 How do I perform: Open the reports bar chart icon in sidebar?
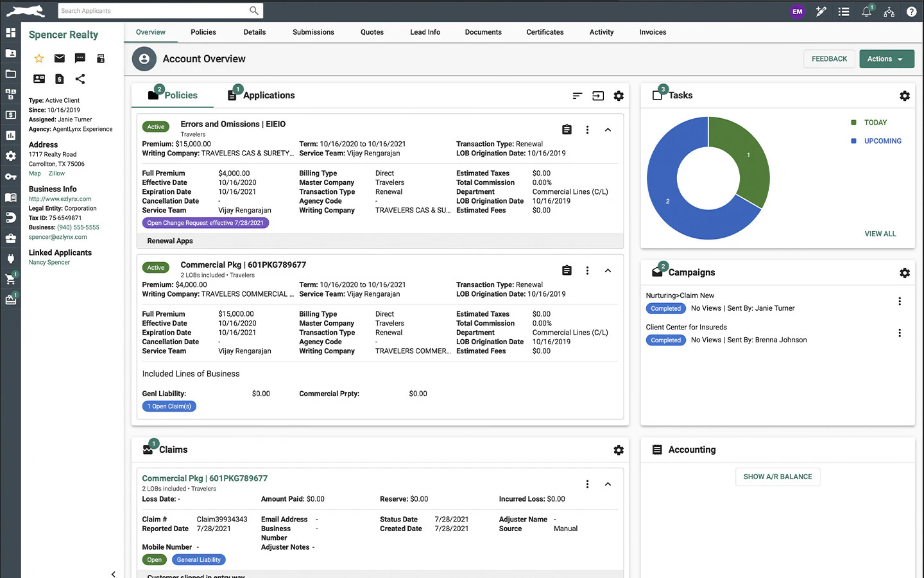(x=10, y=136)
